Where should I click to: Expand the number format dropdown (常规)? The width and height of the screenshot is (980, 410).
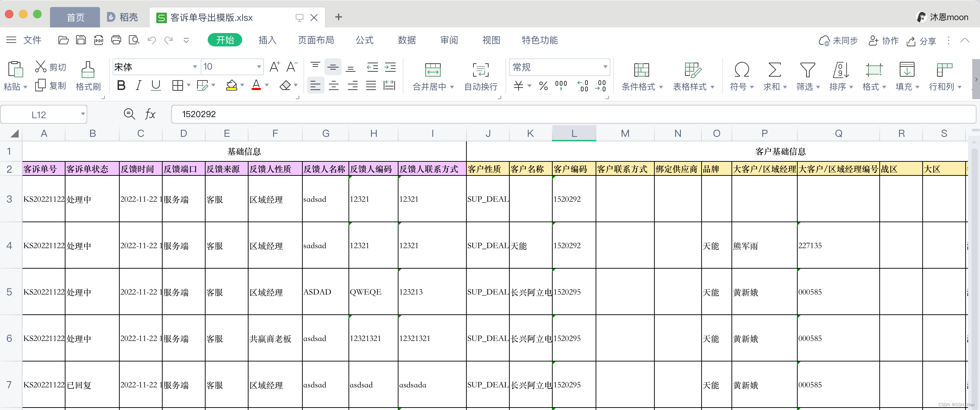click(605, 67)
